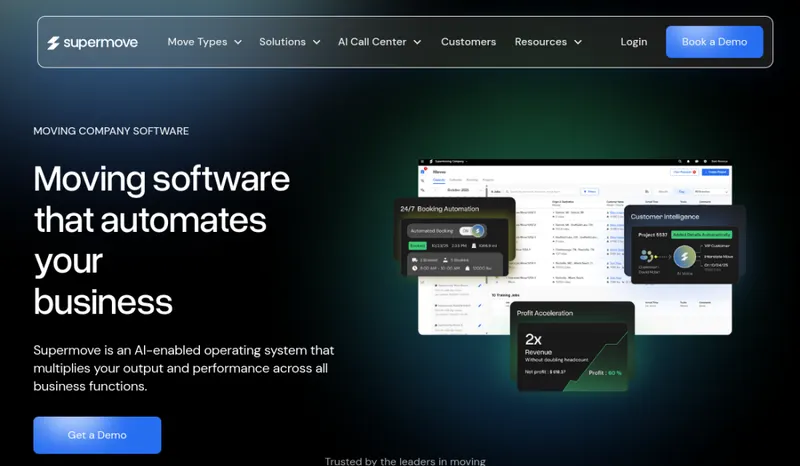This screenshot has height=466, width=800.
Task: Click the Profit Acceleration card title
Action: pyautogui.click(x=545, y=313)
